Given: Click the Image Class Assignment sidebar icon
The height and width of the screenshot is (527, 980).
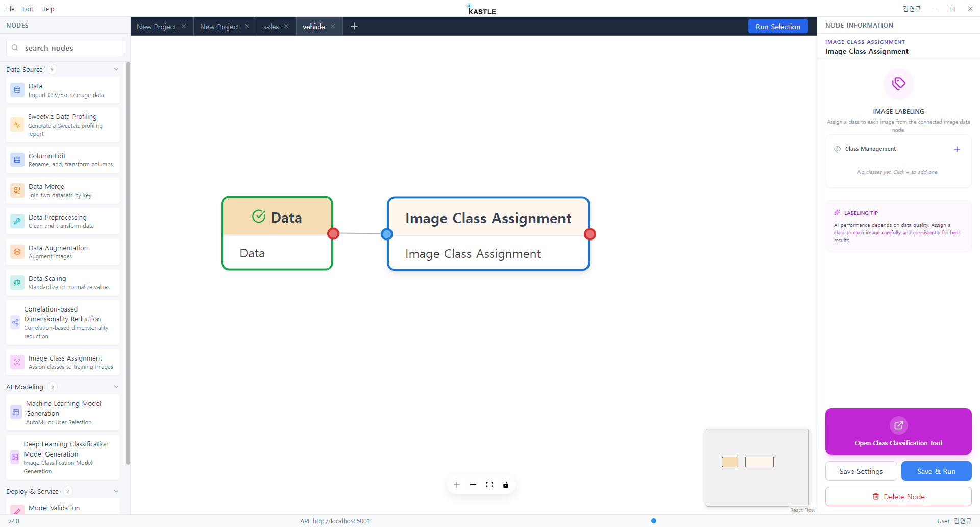Looking at the screenshot, I should 17,362.
